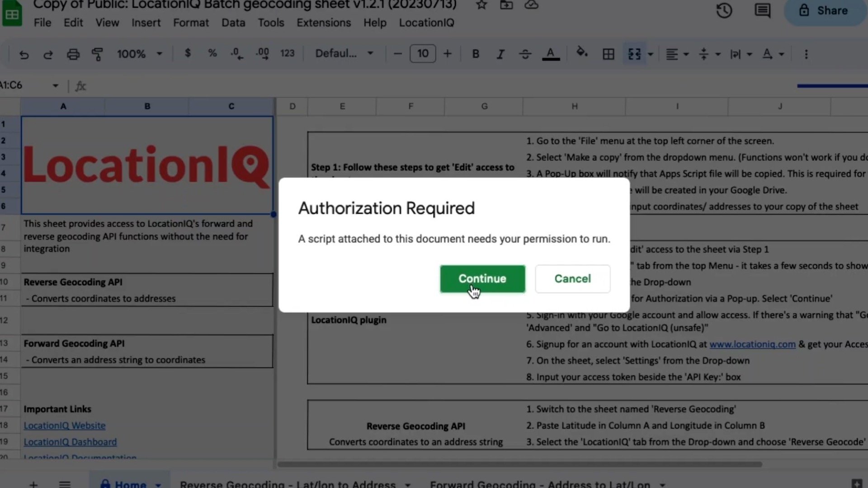Open the zoom 100% dropdown
The image size is (868, 488).
point(140,54)
